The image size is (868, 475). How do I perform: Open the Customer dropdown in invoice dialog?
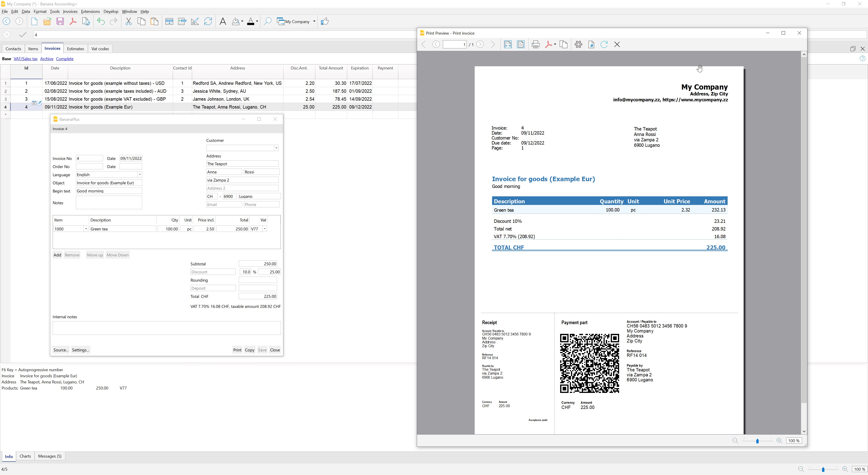coord(276,148)
